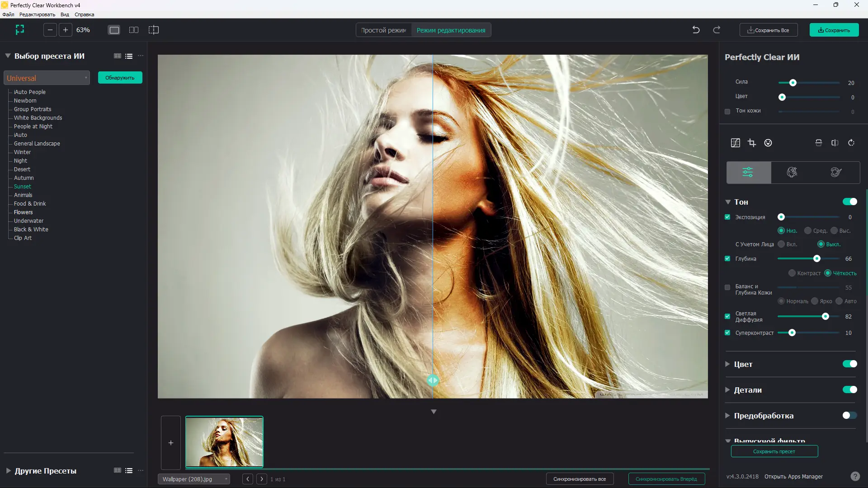Uncheck the Суперконтраст checkbox
The height and width of the screenshot is (488, 868).
(727, 333)
